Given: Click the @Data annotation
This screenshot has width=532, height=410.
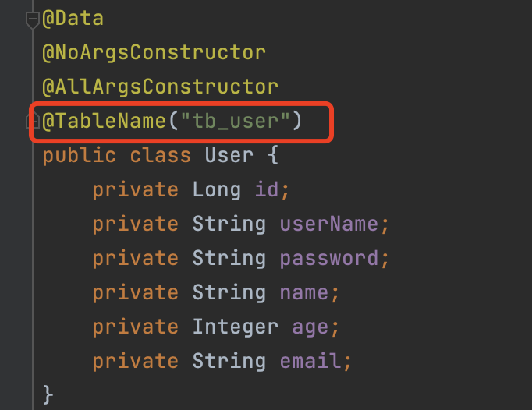Looking at the screenshot, I should point(73,18).
